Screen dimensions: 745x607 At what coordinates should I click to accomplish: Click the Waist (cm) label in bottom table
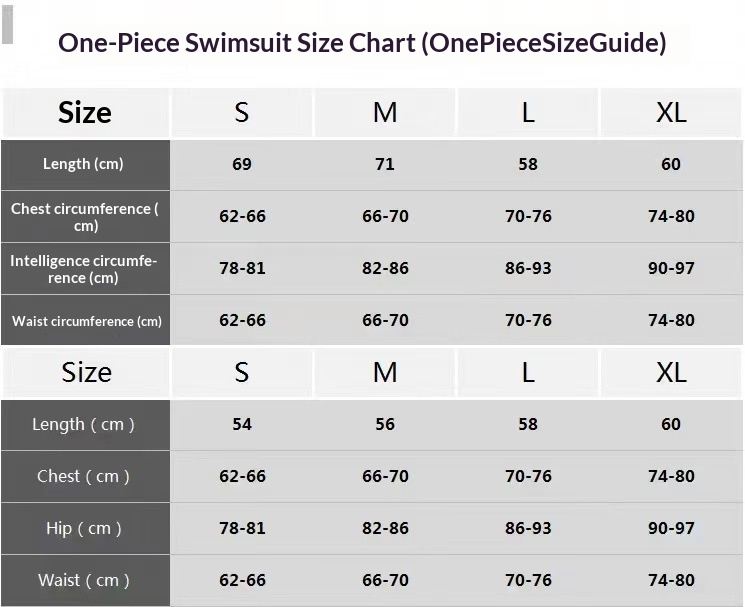point(84,580)
